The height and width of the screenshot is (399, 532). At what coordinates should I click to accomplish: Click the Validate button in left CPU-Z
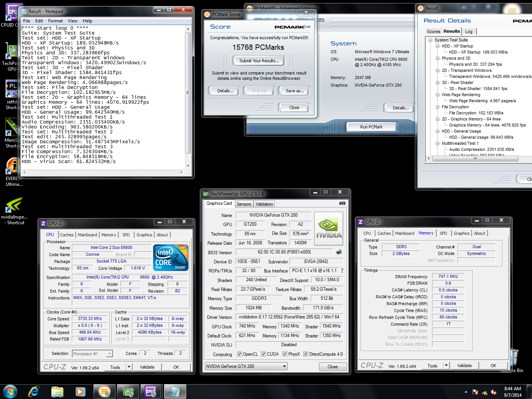[147, 367]
